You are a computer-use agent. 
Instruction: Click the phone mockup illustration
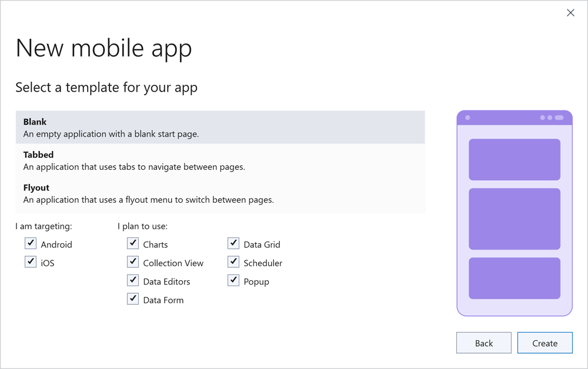pyautogui.click(x=514, y=213)
